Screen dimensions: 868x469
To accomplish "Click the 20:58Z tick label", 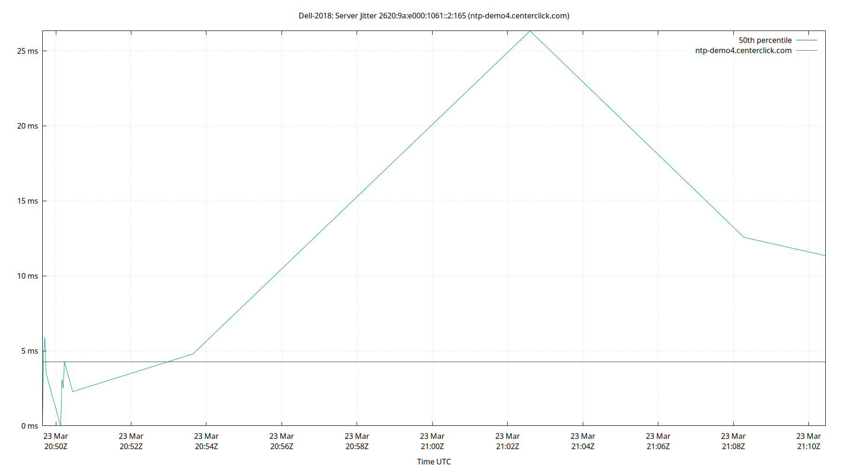I will point(357,446).
